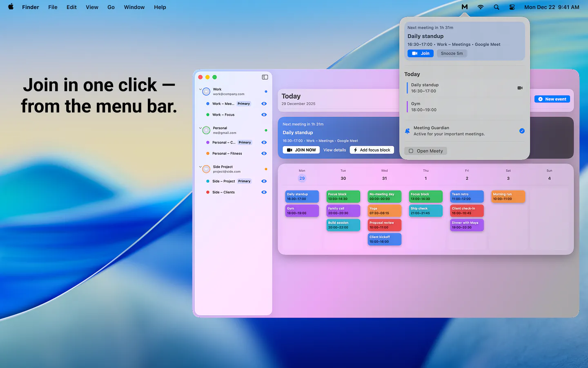
Task: Open Control Center in menu bar
Action: pos(512,7)
